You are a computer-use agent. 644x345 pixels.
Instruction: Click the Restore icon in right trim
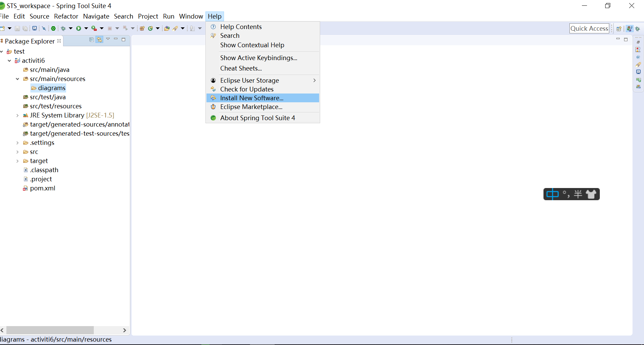point(638,42)
